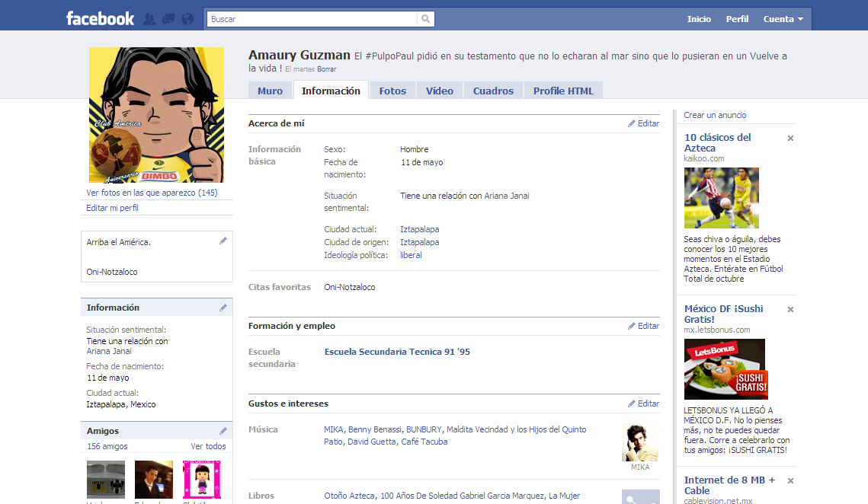Click Editar in Formación y empleo section

643,326
